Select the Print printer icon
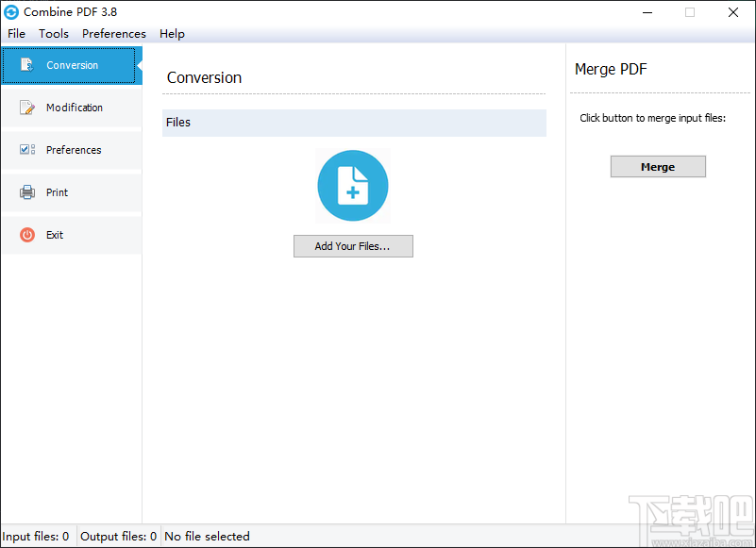The height and width of the screenshot is (548, 756). coord(25,192)
